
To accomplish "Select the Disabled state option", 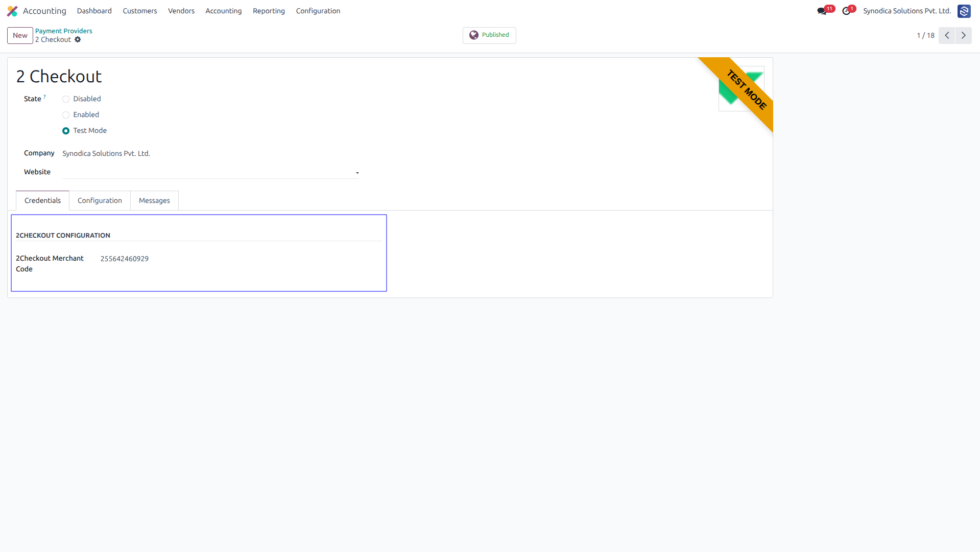I will click(66, 99).
